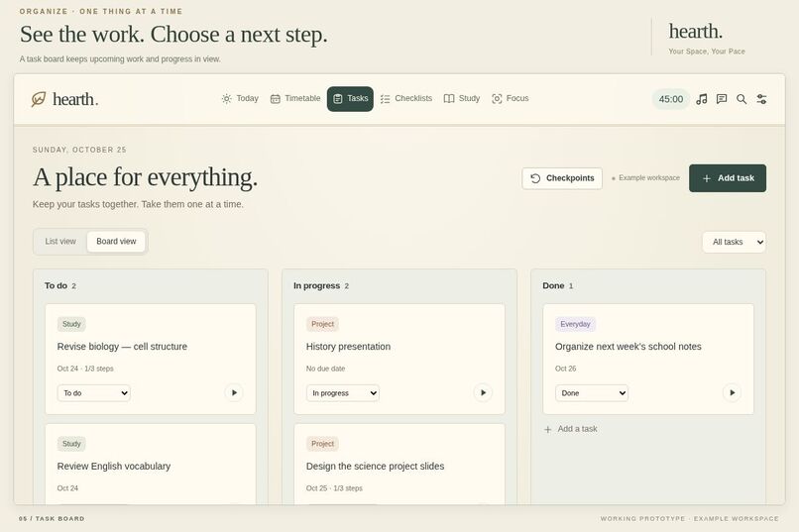Viewport: 799px width, 532px height.
Task: Select Board view toggle
Action: [116, 242]
